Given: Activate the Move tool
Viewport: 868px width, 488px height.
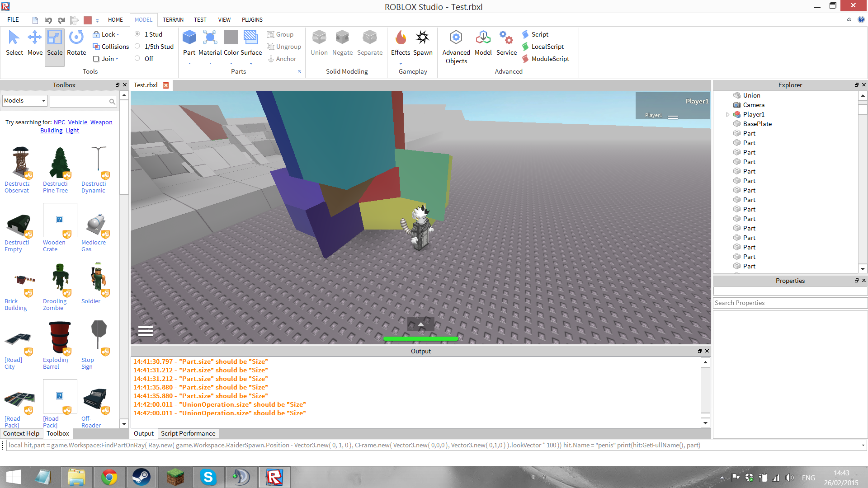Looking at the screenshot, I should (x=35, y=43).
